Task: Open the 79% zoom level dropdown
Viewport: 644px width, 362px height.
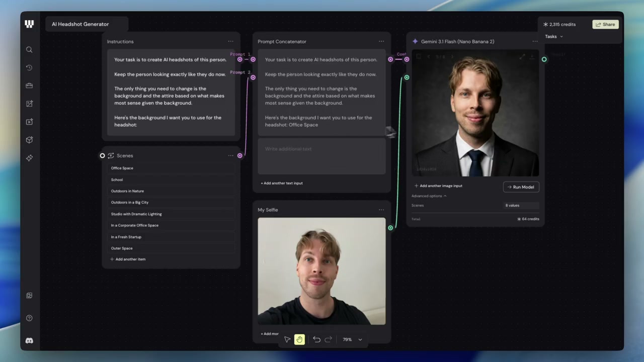Action: pyautogui.click(x=352, y=339)
